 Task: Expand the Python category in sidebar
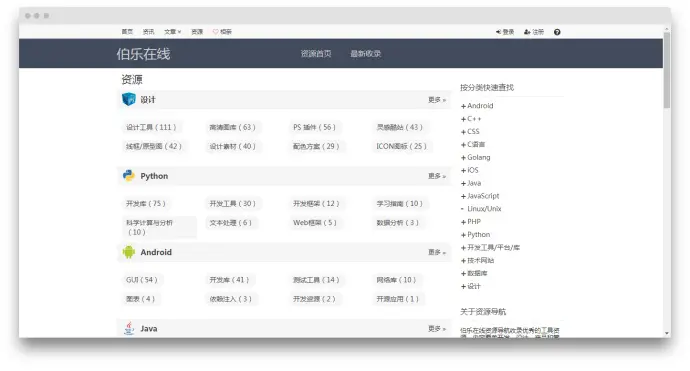(475, 235)
